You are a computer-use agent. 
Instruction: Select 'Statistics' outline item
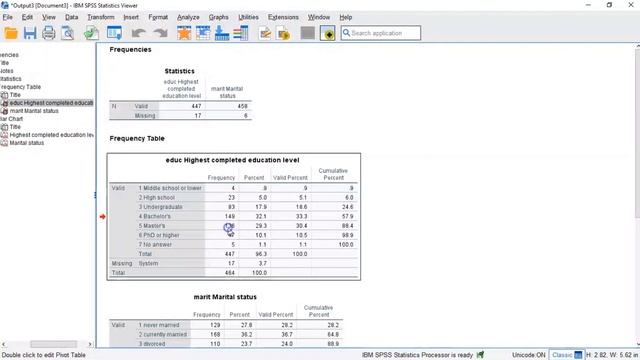pos(11,79)
